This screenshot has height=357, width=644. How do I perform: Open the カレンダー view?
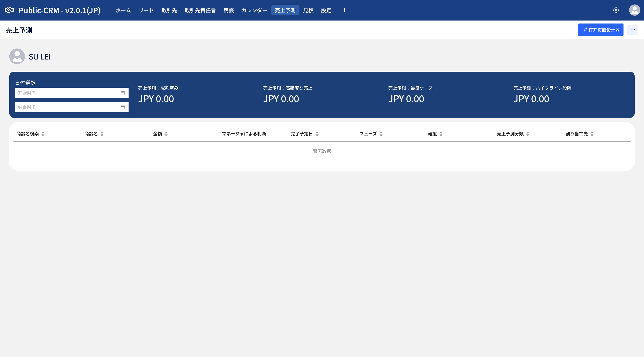click(x=254, y=10)
